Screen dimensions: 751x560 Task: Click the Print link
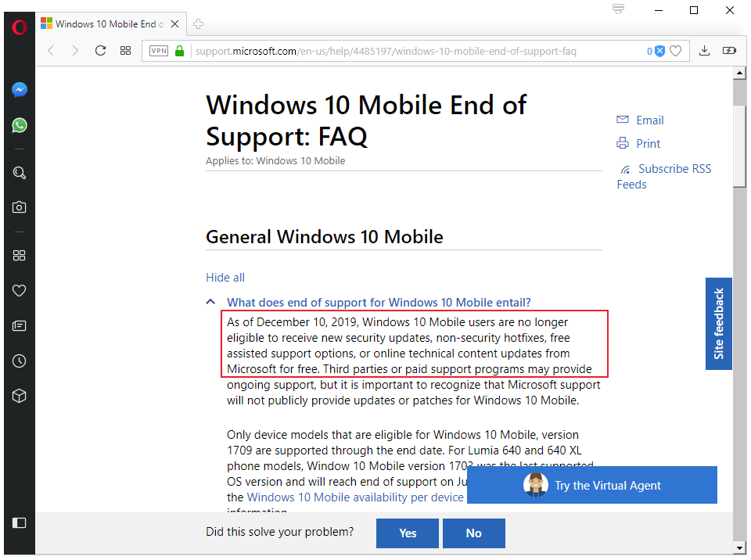click(648, 144)
